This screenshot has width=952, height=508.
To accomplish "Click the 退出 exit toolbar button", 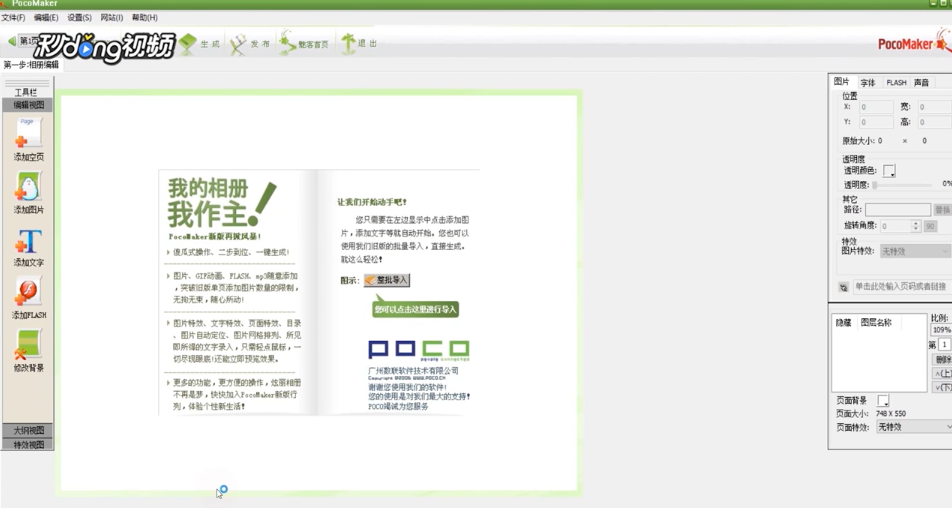I will tap(359, 44).
